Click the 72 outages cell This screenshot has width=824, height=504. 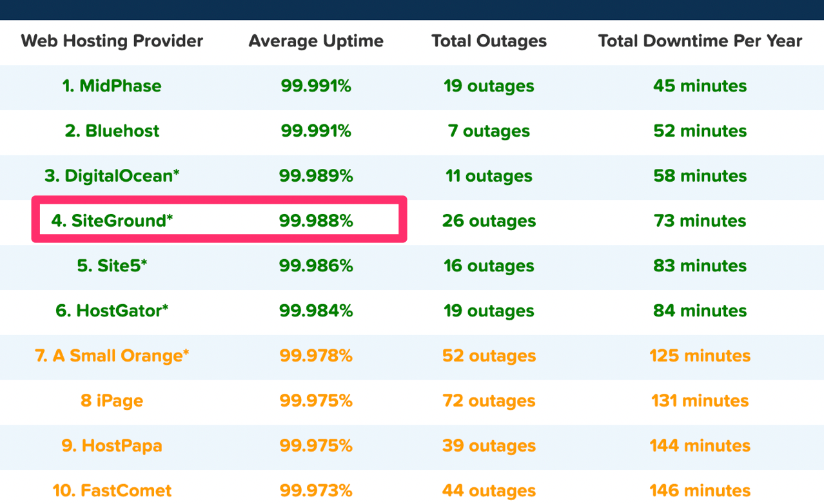(x=489, y=402)
